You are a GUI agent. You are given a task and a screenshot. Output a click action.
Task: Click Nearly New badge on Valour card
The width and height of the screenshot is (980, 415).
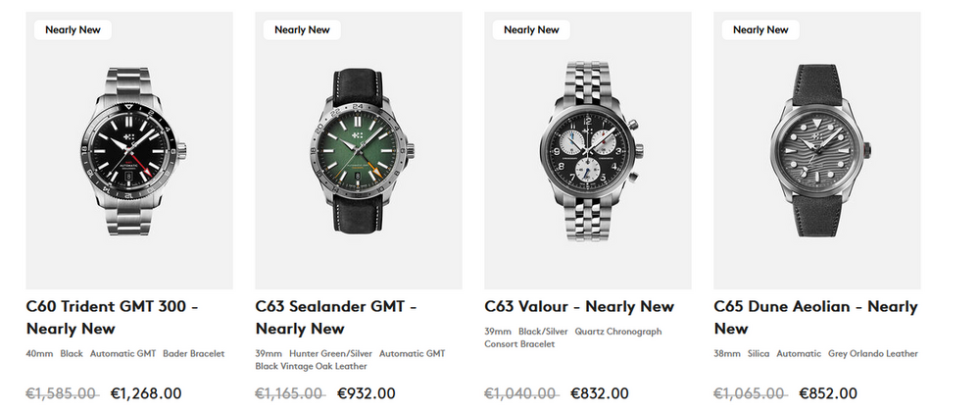[x=531, y=30]
